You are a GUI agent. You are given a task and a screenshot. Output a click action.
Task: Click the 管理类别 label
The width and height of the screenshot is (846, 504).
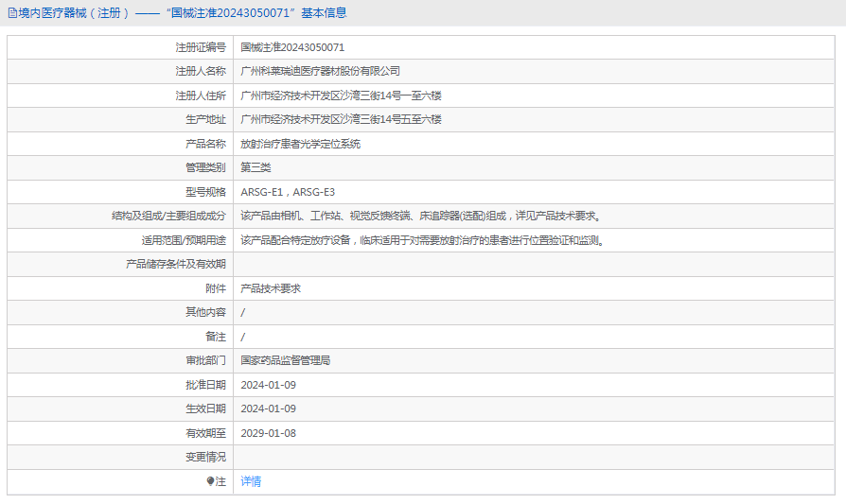(x=205, y=167)
